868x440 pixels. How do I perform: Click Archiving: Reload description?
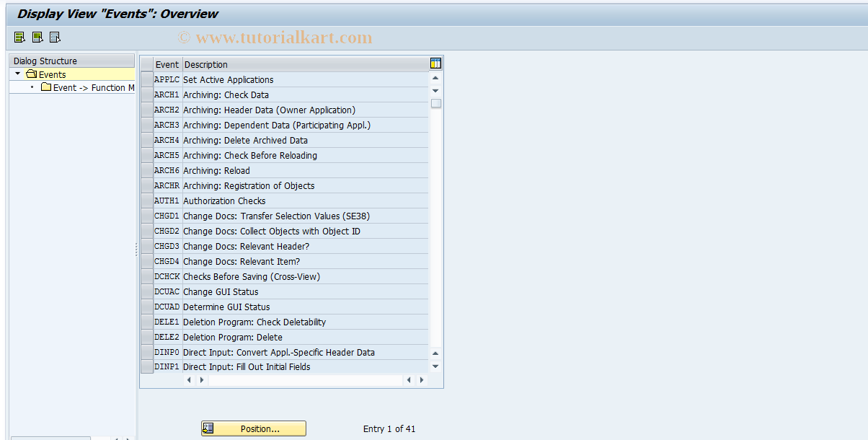[x=216, y=170]
